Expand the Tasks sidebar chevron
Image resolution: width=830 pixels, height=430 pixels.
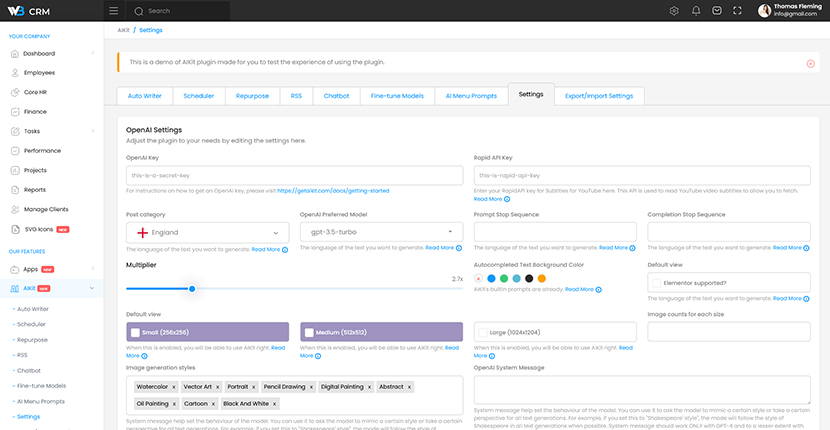click(93, 130)
